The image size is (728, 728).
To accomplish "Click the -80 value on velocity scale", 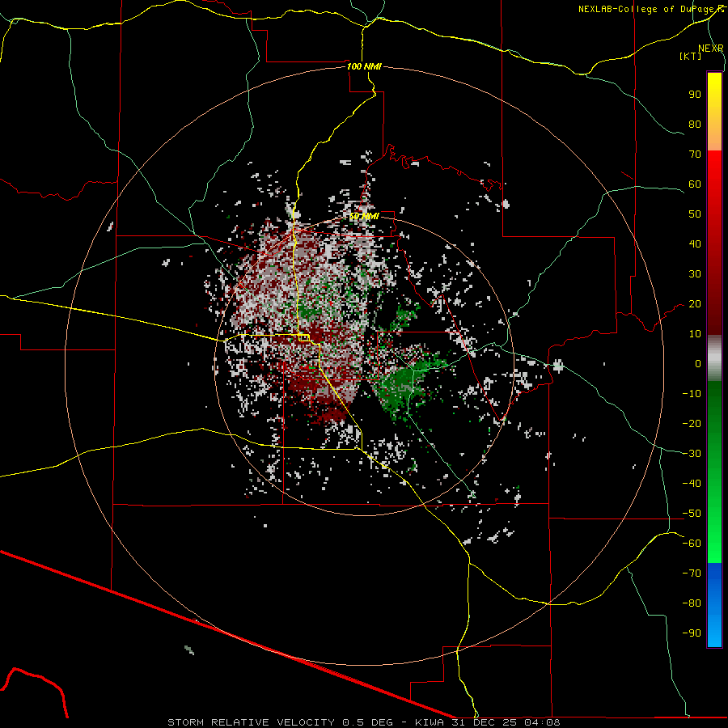I will (x=692, y=603).
